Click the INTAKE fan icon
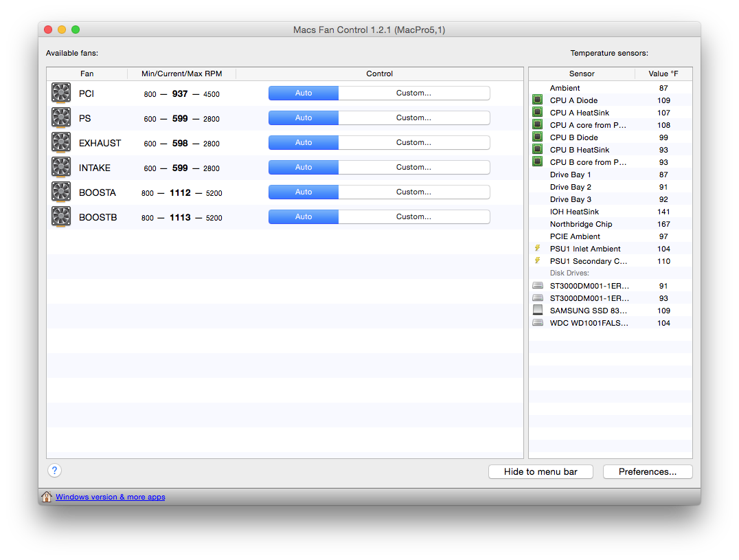This screenshot has height=560, width=739. [x=61, y=168]
